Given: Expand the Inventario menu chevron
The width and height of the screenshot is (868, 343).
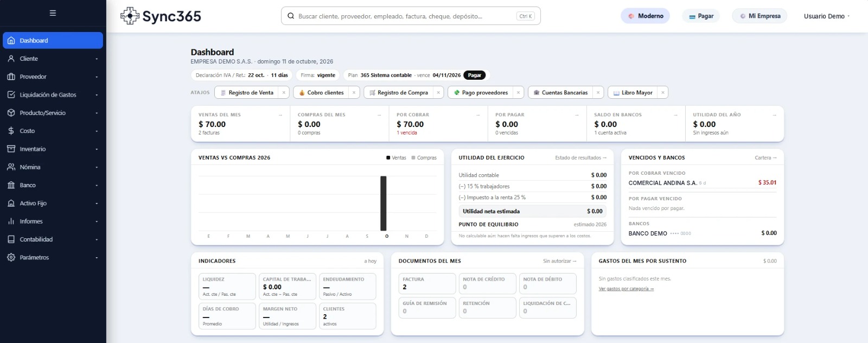Looking at the screenshot, I should click(97, 149).
